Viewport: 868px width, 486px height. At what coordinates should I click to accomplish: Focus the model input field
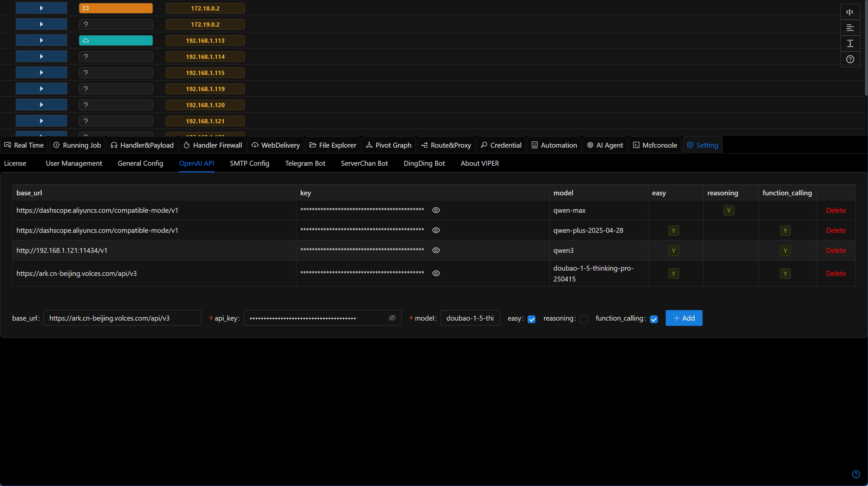point(470,318)
